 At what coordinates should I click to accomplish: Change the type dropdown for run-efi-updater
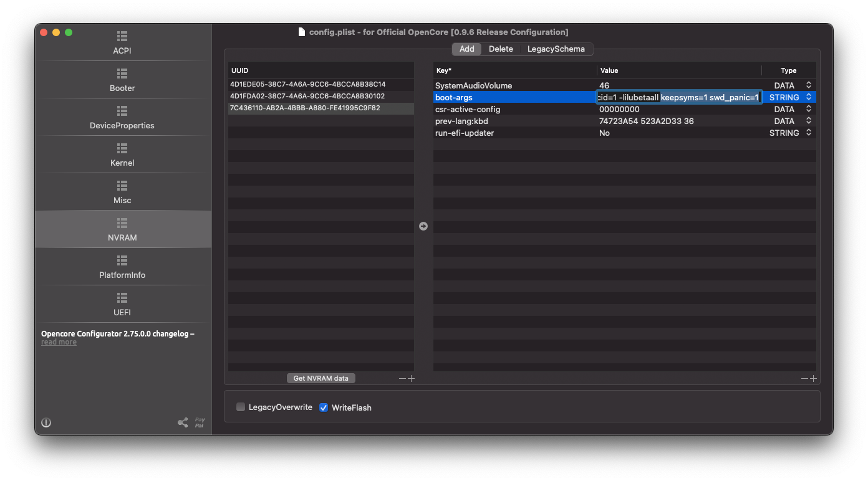coord(809,133)
